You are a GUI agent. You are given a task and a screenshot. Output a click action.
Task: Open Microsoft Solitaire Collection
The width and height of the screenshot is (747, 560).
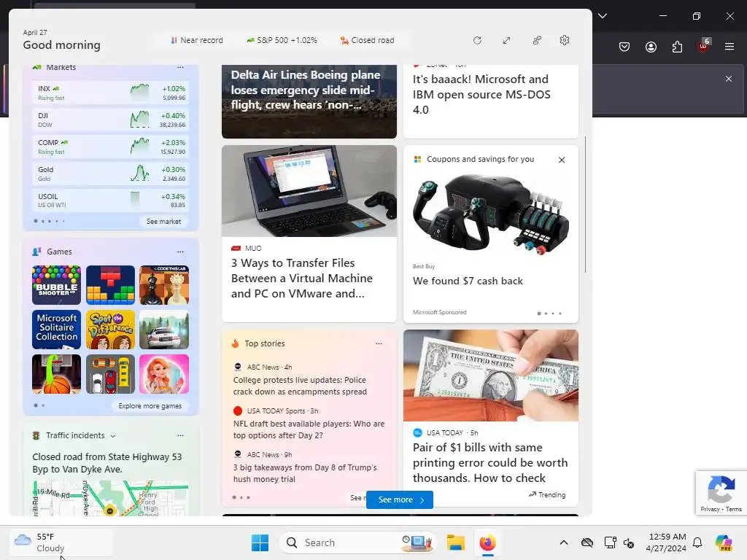coord(57,330)
